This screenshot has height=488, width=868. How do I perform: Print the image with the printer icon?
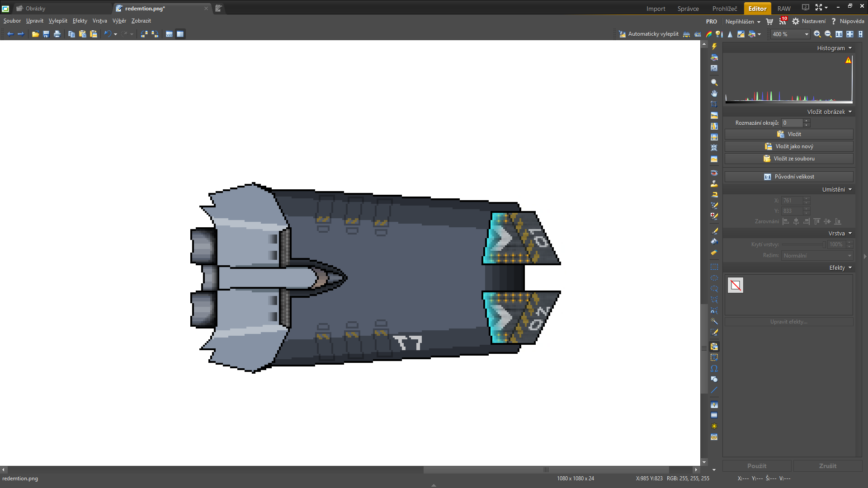(x=57, y=34)
